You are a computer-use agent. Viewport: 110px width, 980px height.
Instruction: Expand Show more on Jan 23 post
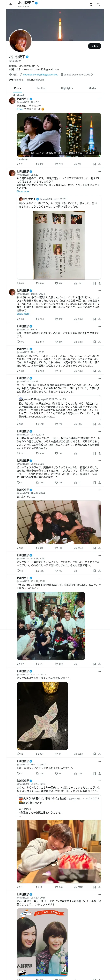[23, 191]
